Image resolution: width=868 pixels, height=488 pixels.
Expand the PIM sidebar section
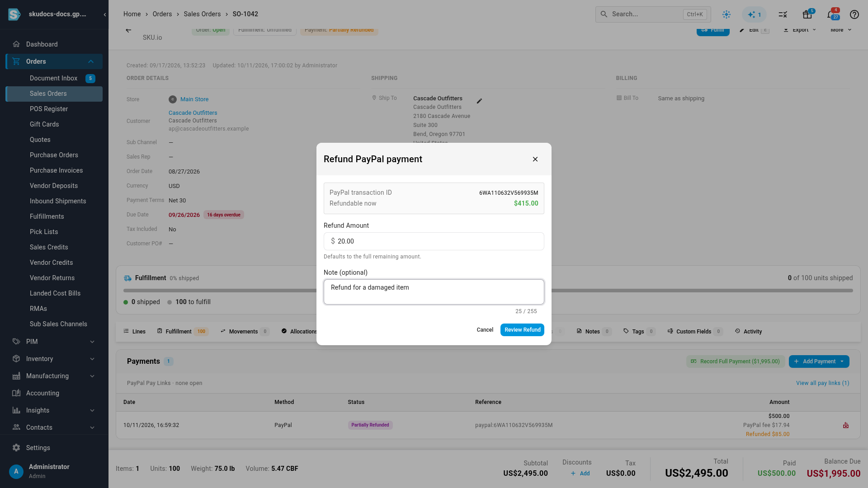92,342
